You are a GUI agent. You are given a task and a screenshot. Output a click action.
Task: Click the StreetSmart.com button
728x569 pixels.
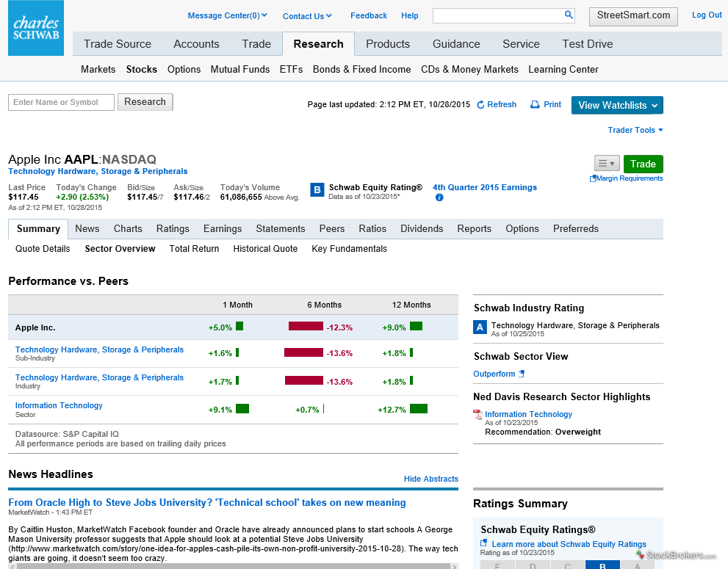[x=633, y=16]
